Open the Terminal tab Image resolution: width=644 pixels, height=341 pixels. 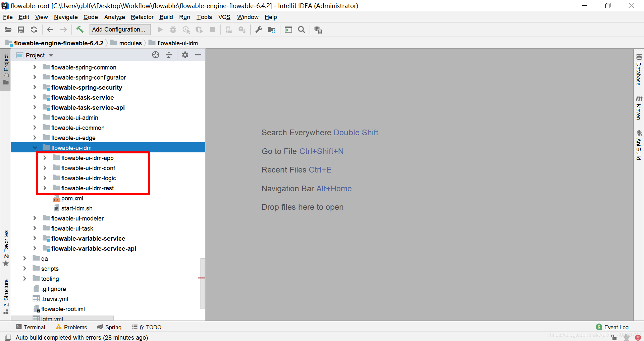31,327
